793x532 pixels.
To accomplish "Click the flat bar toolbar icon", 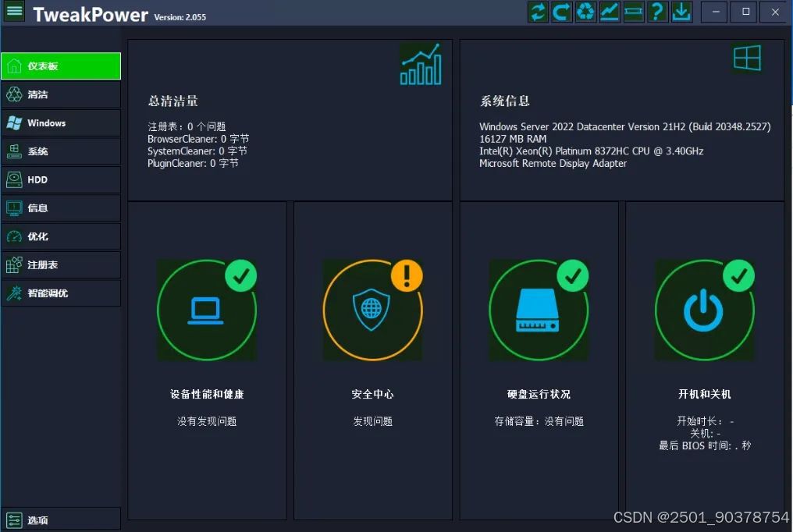I will (x=634, y=12).
